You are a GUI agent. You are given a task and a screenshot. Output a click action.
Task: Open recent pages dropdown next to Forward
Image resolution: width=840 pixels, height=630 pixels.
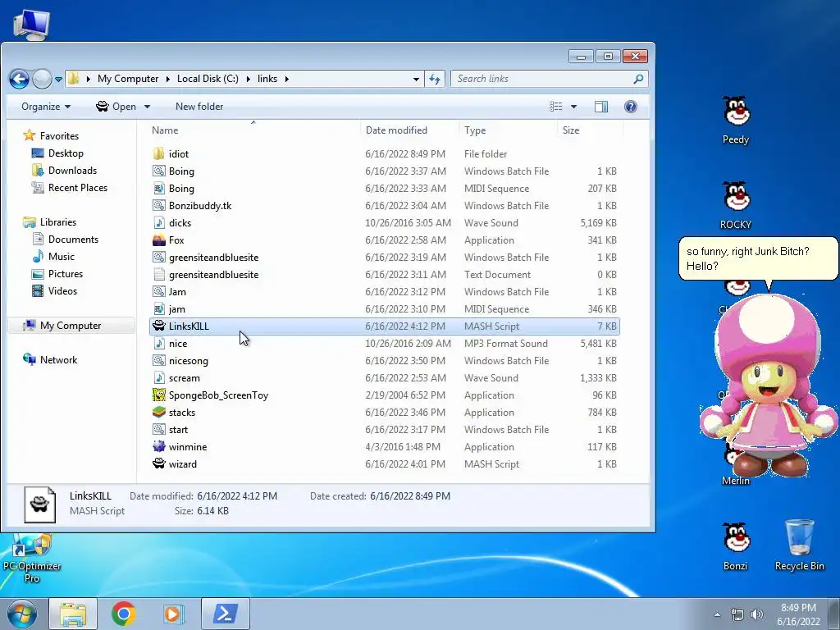pos(58,80)
